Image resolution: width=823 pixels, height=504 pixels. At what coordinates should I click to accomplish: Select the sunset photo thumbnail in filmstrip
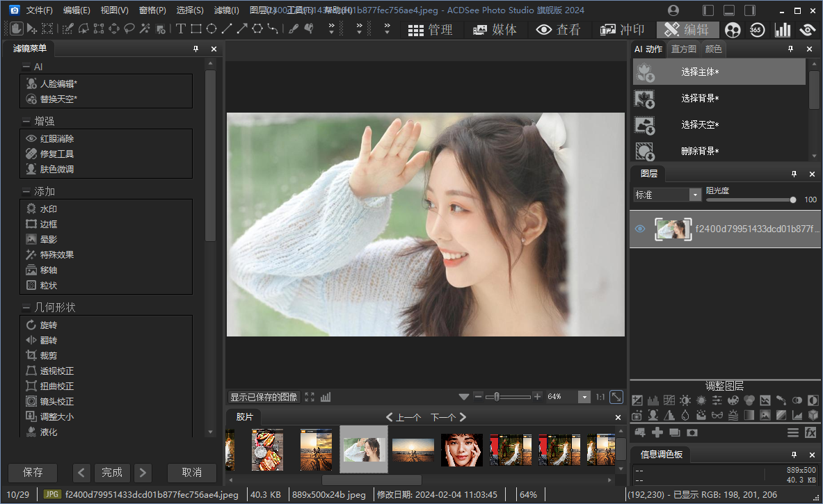412,450
